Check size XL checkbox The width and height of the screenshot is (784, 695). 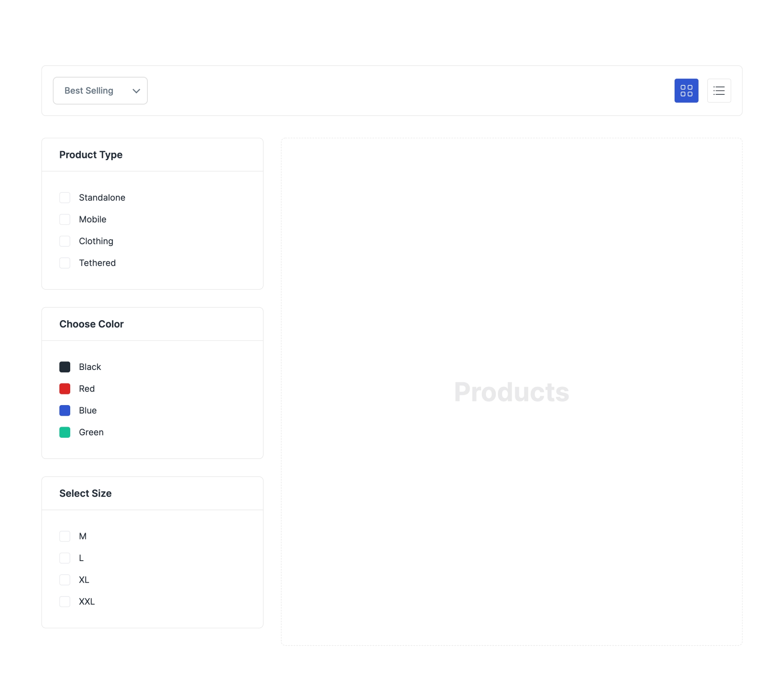65,580
